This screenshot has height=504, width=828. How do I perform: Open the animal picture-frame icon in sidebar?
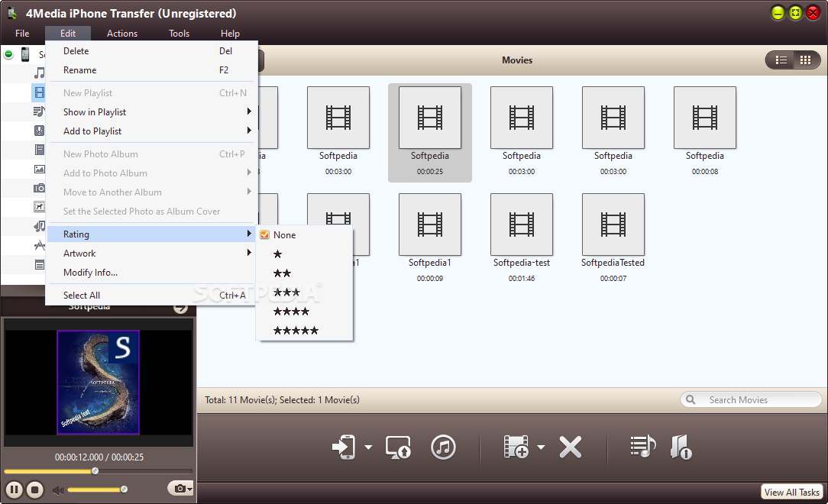pos(40,207)
